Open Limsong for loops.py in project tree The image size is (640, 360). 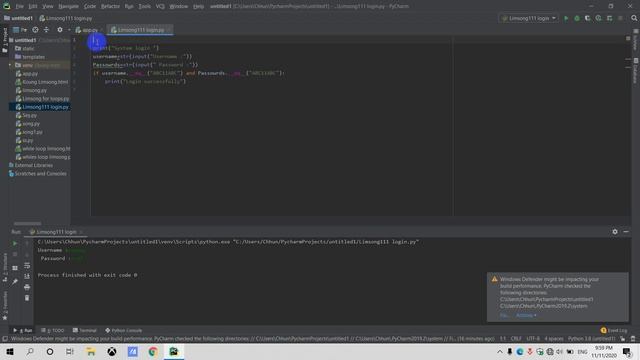pos(46,99)
